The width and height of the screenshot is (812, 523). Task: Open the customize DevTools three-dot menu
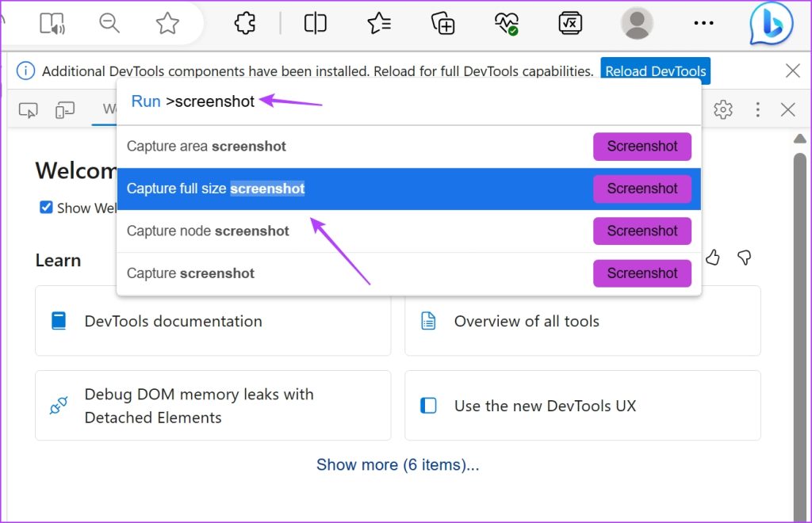click(x=757, y=109)
